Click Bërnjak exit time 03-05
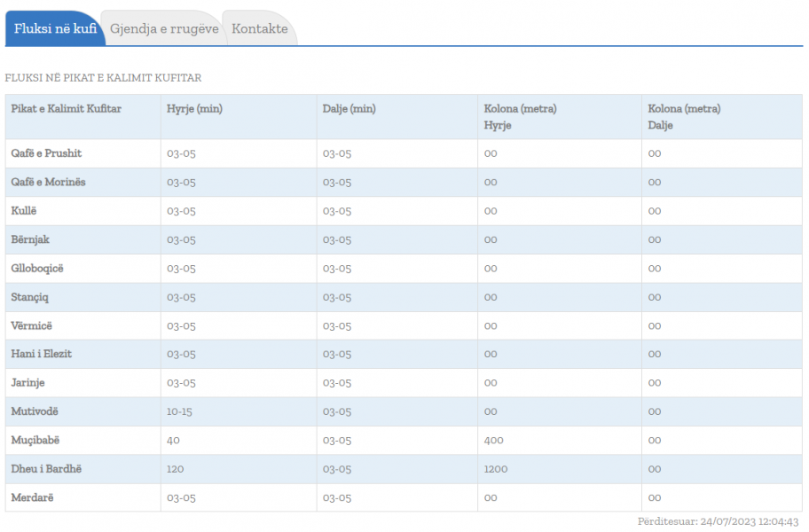 [x=337, y=240]
